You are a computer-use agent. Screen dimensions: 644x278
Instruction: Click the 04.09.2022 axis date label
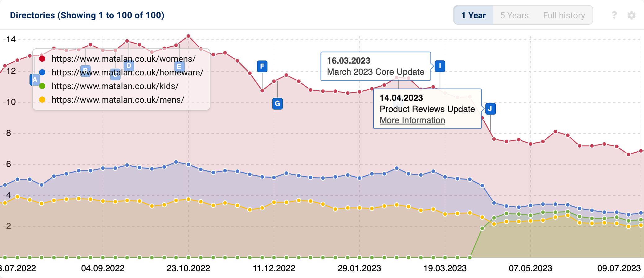(103, 268)
